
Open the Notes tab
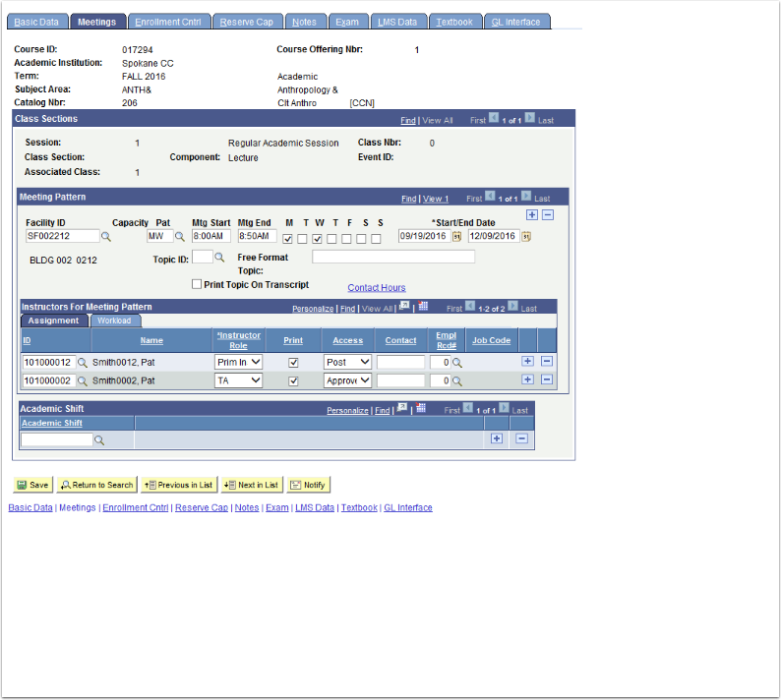(304, 22)
